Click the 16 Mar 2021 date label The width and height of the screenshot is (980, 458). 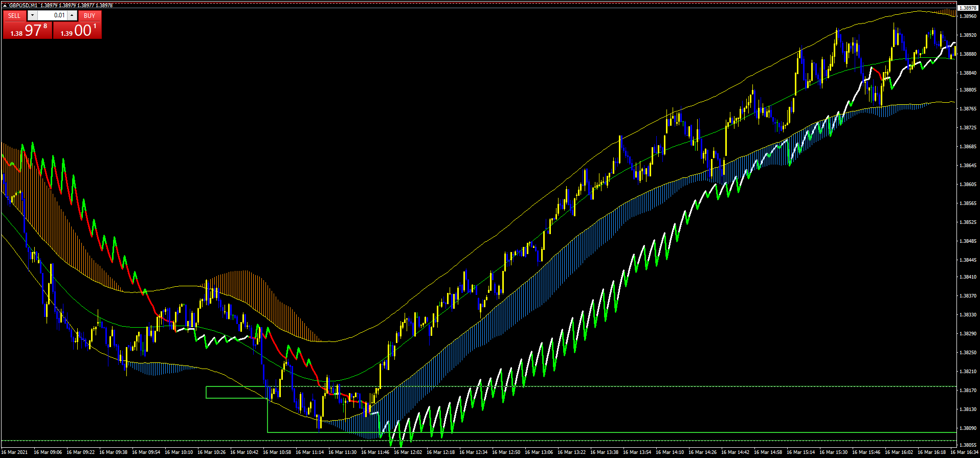point(15,452)
